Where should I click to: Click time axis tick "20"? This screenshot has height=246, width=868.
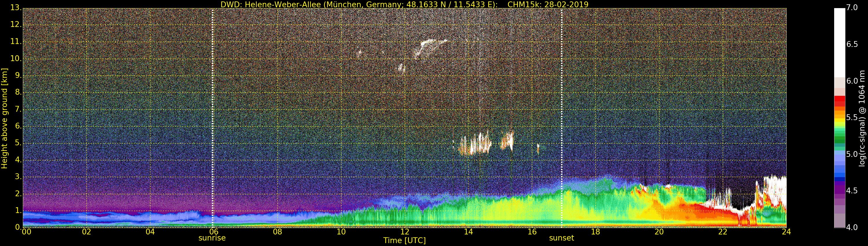click(x=659, y=232)
